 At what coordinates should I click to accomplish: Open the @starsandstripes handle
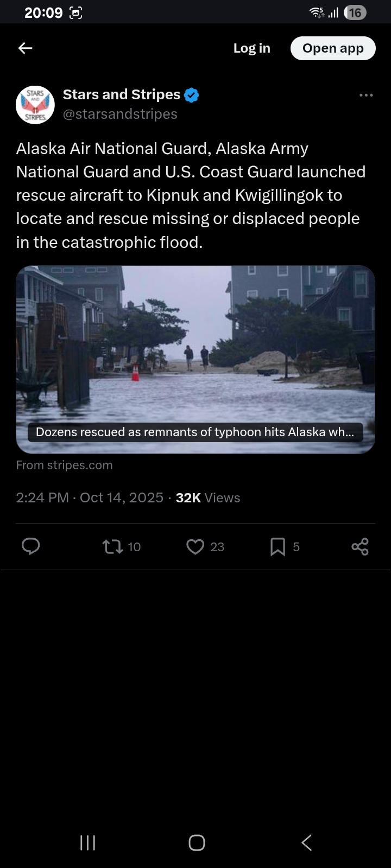click(120, 114)
